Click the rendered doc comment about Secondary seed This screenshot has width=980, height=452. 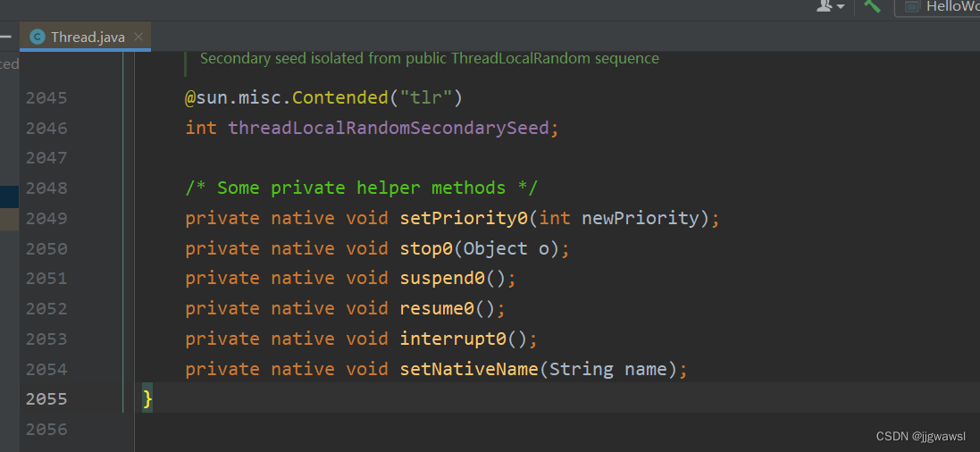click(x=430, y=59)
